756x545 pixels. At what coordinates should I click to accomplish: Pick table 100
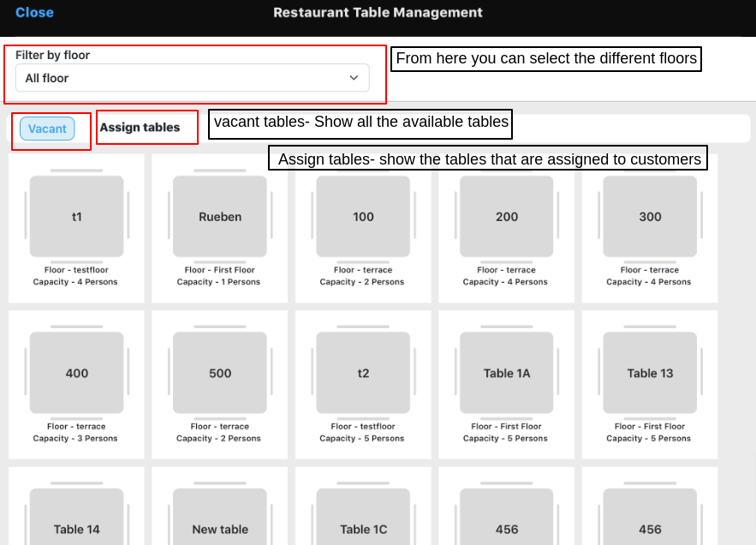[x=363, y=216]
